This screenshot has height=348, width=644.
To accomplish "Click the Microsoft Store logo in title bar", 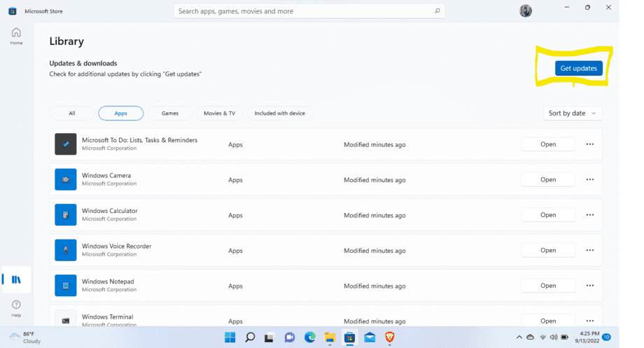I will 13,11.
